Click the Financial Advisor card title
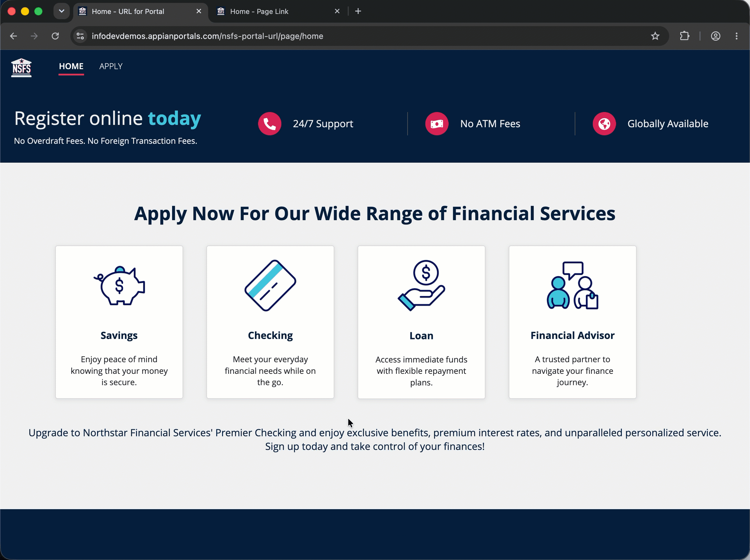 [x=572, y=335]
